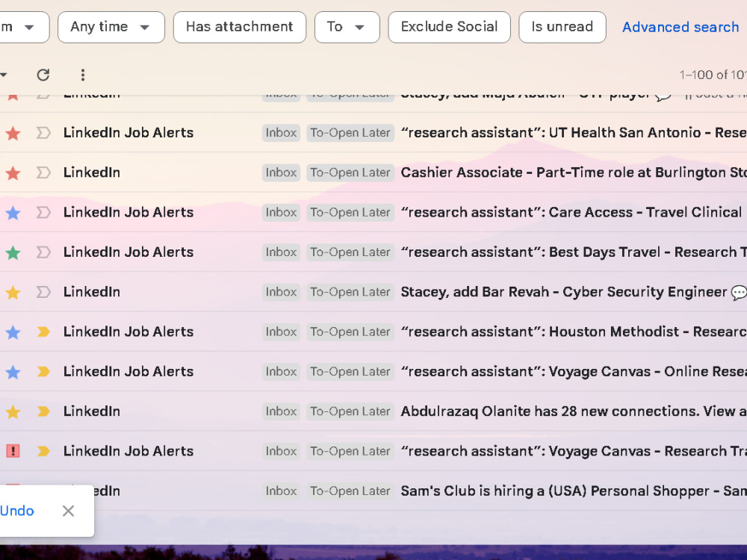The width and height of the screenshot is (747, 560).
Task: Unmark importance on Abdulrazaq Olanite email
Action: [43, 411]
